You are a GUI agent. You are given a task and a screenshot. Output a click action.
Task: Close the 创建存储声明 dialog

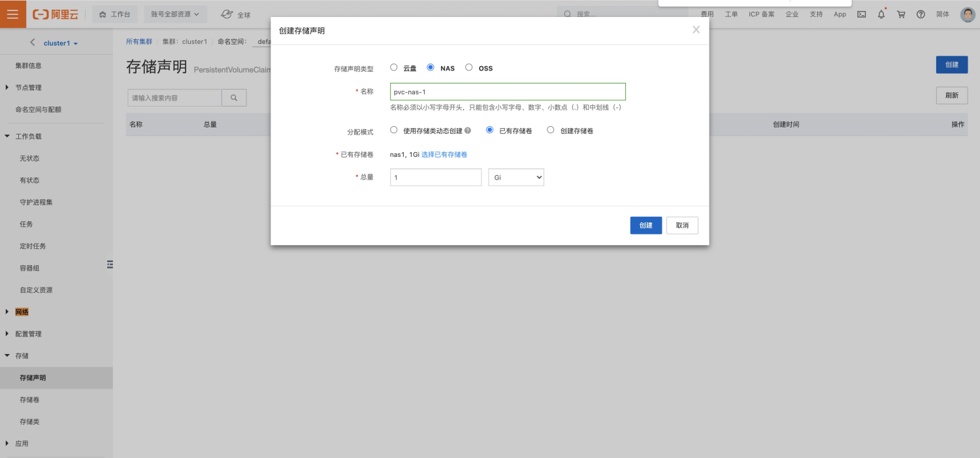(696, 30)
